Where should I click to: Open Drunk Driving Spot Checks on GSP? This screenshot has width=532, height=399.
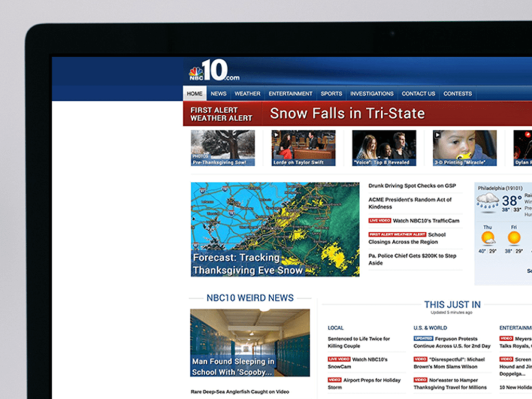[412, 185]
